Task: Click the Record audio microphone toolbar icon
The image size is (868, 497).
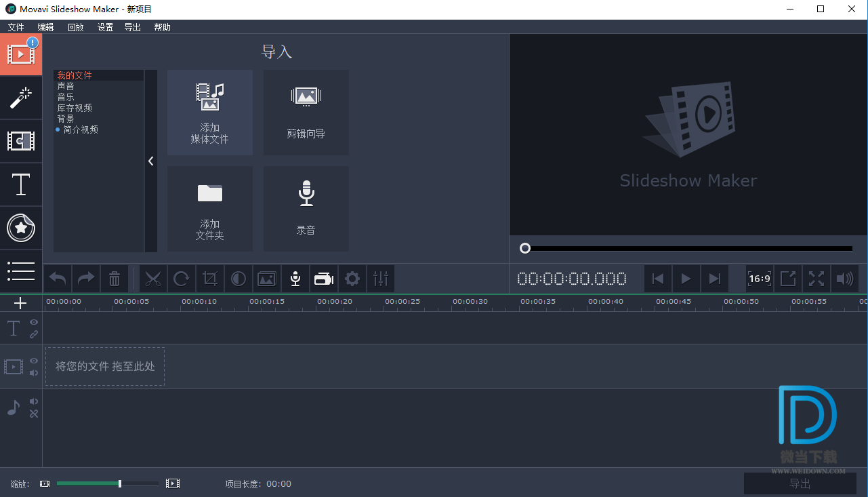Action: click(295, 279)
